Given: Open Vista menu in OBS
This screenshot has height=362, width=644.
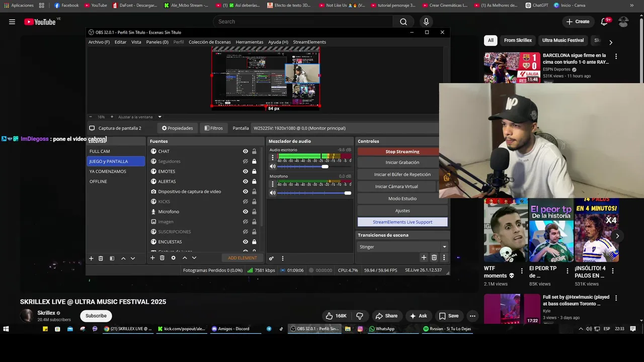Looking at the screenshot, I should coord(136,42).
